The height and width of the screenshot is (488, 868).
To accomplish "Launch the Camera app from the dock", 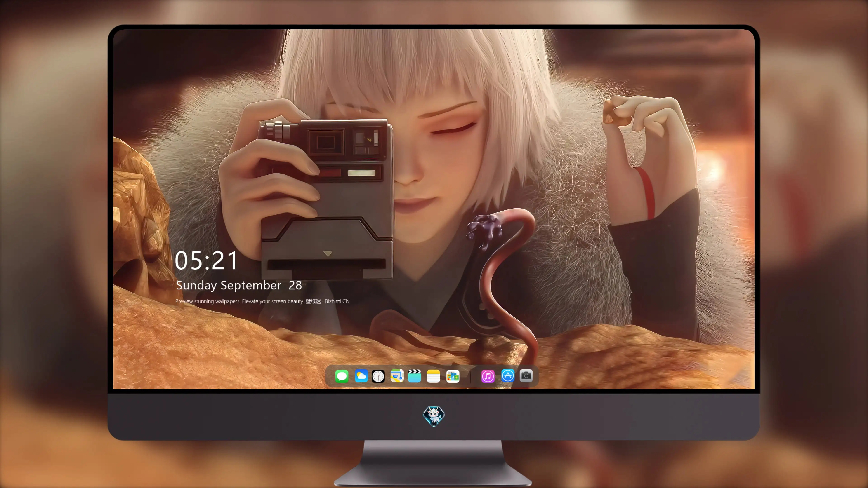I will 526,376.
